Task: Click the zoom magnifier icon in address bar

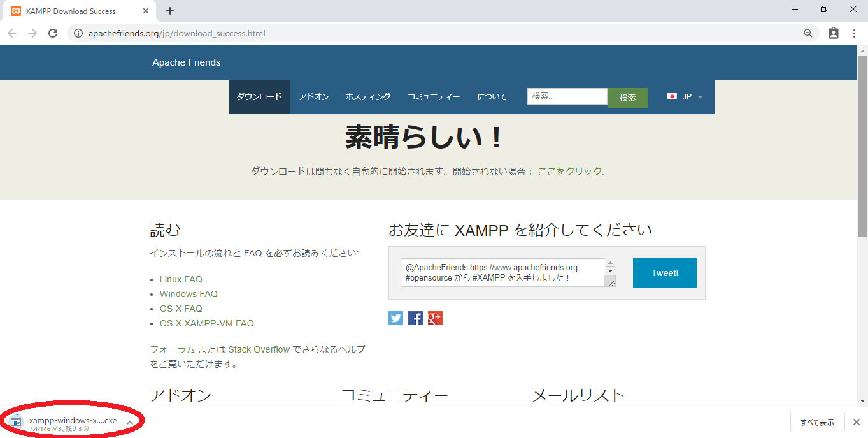Action: click(808, 33)
